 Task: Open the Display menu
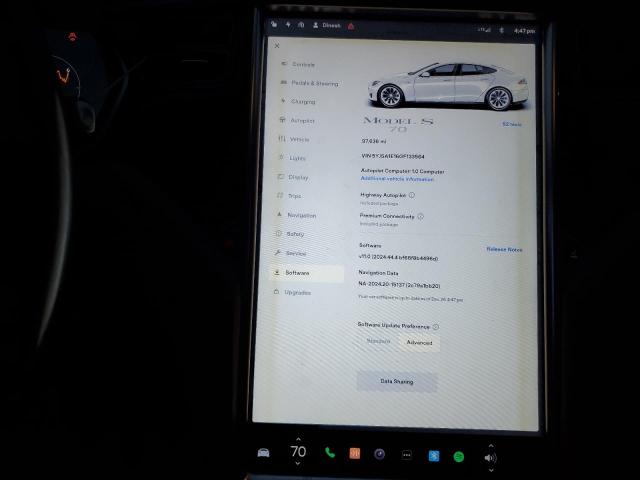pos(293,177)
